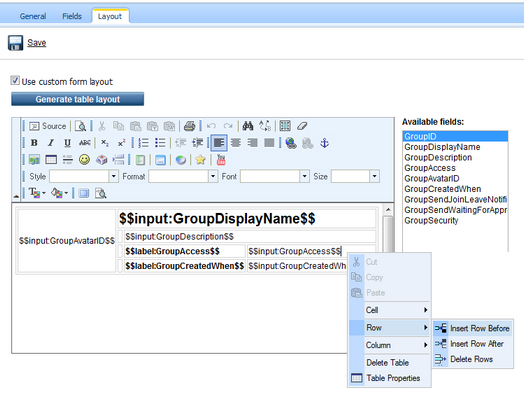
Task: Open the Background Color picker
Action: (59, 193)
